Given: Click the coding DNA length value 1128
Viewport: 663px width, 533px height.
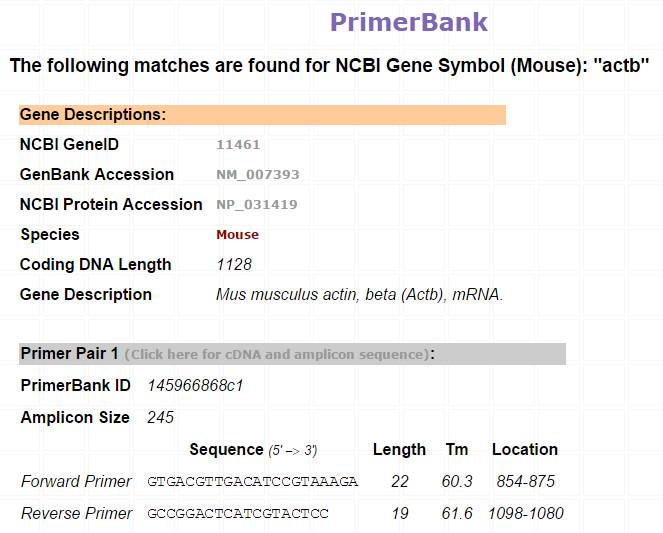Looking at the screenshot, I should (x=234, y=265).
